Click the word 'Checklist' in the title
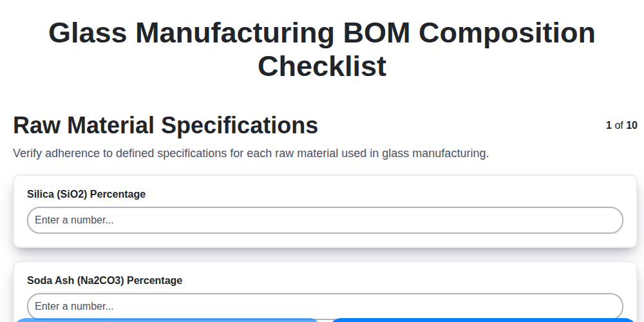The image size is (644, 322). pos(322,66)
